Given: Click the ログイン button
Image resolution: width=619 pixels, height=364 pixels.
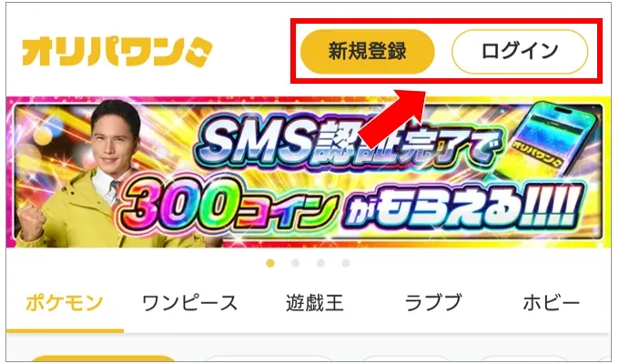Looking at the screenshot, I should [x=520, y=51].
